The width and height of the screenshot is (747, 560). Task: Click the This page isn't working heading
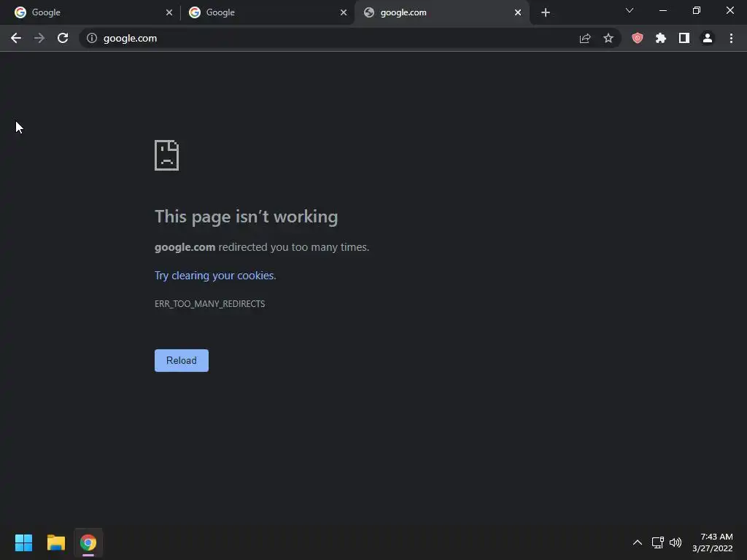pyautogui.click(x=247, y=217)
